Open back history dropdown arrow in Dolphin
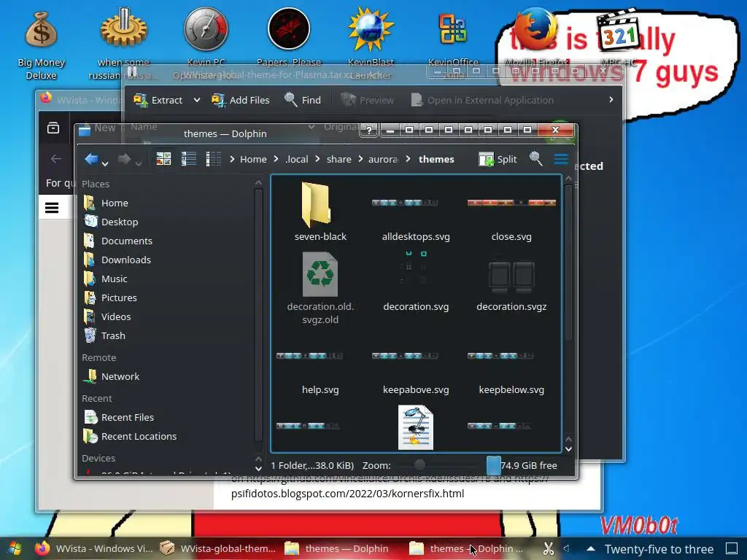 point(105,164)
